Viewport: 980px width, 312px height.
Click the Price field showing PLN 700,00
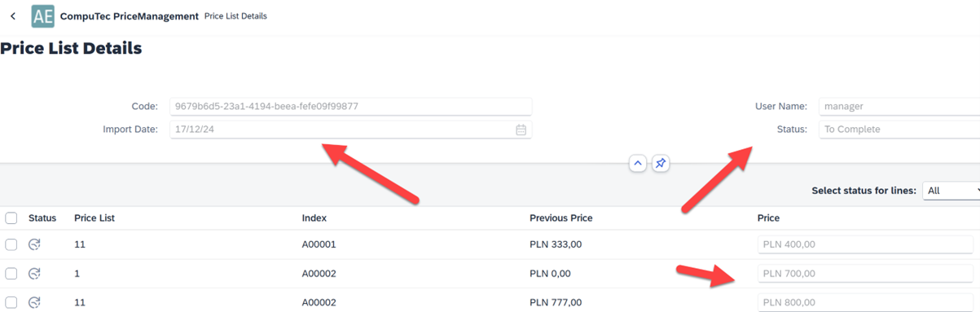point(865,274)
